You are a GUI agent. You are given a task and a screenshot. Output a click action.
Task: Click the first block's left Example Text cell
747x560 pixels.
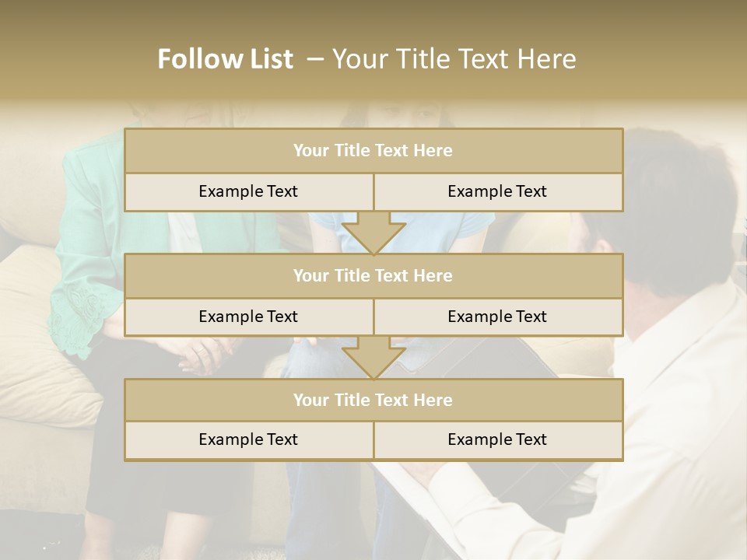click(x=248, y=191)
